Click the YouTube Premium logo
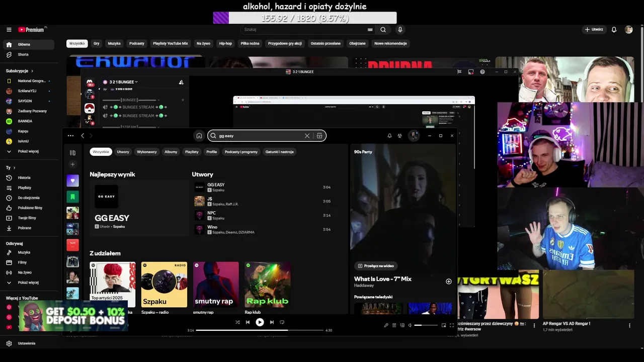This screenshot has height=362, width=644. (32, 30)
